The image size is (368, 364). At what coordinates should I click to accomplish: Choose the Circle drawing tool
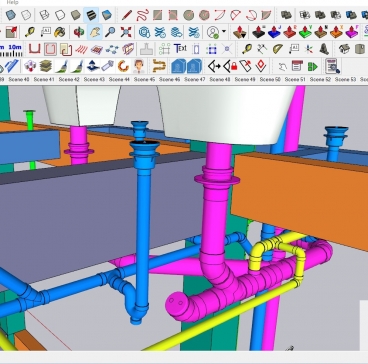pyautogui.click(x=189, y=15)
